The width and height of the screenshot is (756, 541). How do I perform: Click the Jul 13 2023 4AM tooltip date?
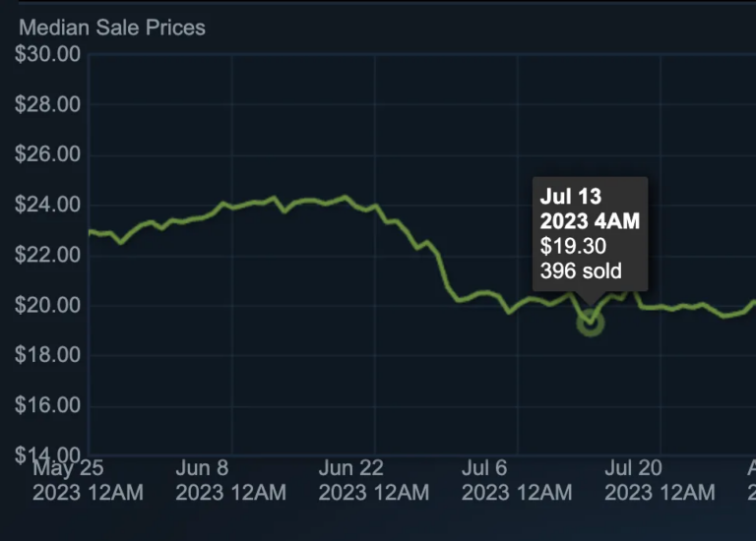(x=590, y=209)
